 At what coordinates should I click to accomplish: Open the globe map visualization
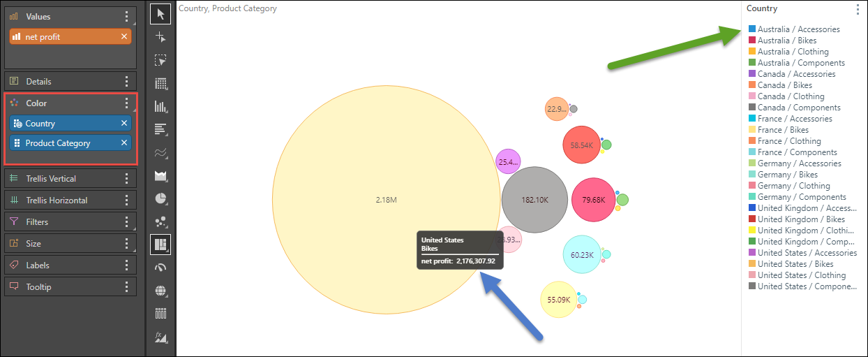pos(160,290)
